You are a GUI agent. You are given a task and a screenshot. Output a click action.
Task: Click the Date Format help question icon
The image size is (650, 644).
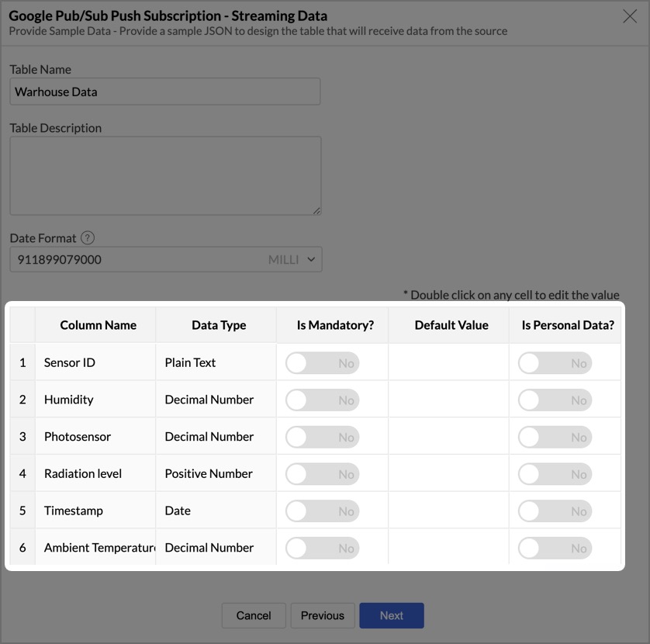[x=88, y=238]
